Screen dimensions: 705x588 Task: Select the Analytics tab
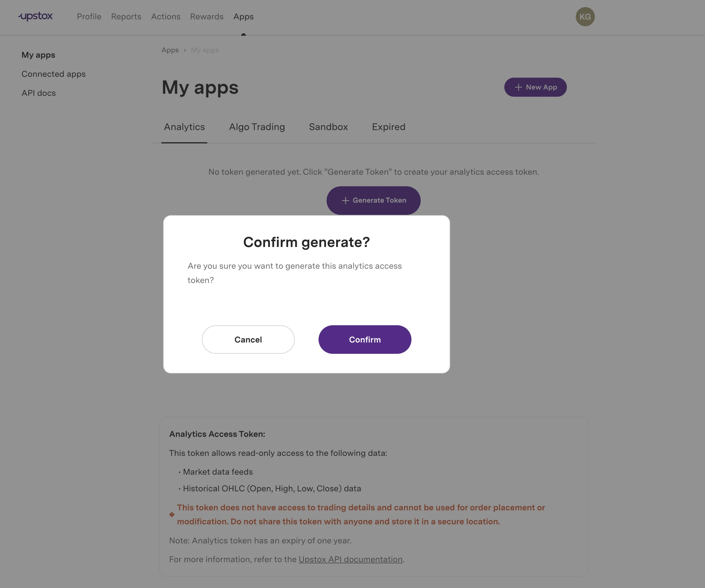[x=184, y=127]
